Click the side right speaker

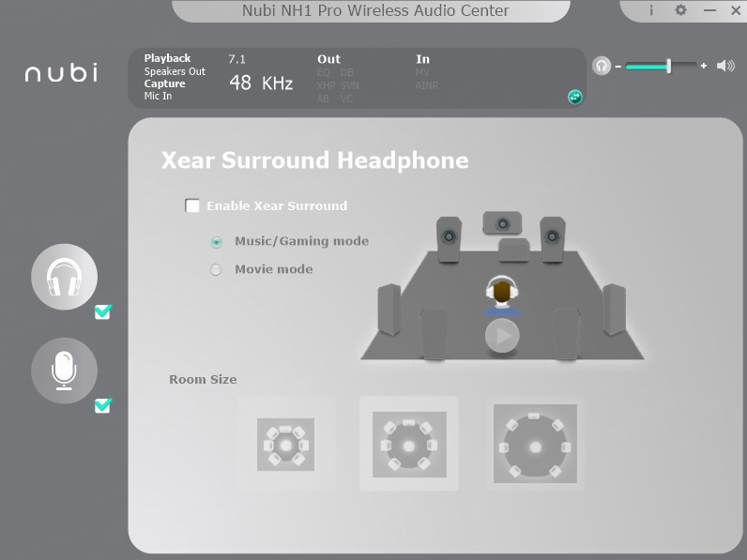coord(614,309)
